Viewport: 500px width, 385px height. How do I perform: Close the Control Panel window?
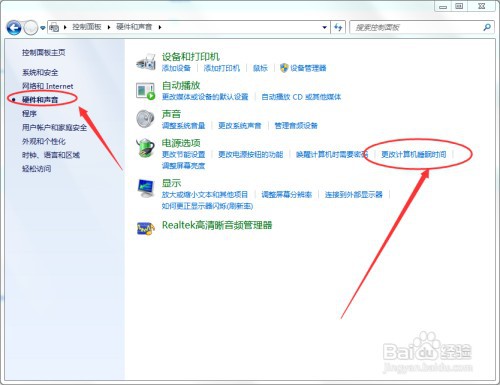(482, 6)
